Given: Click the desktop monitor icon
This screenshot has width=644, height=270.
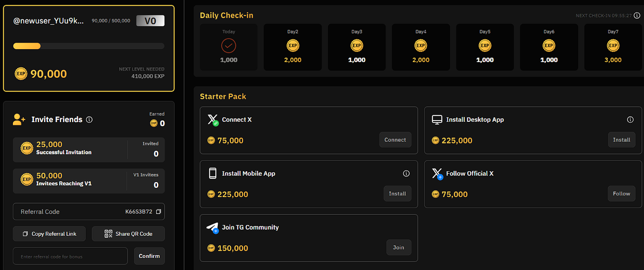Looking at the screenshot, I should pos(437,120).
